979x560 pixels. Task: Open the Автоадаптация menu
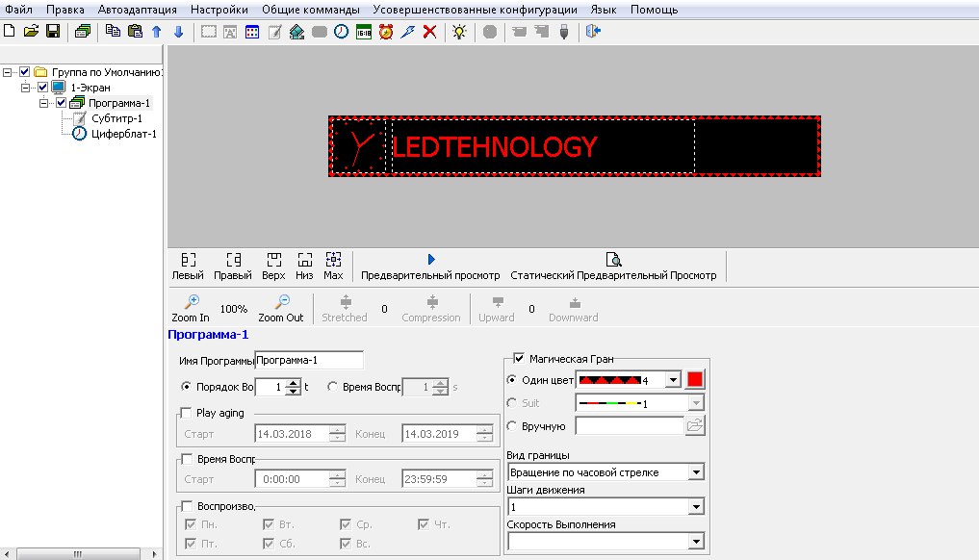pos(138,10)
